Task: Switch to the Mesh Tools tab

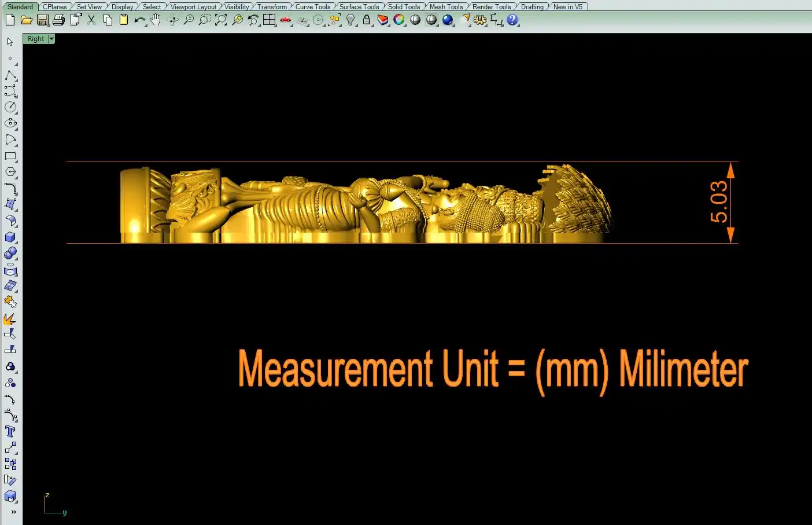Action: (446, 7)
